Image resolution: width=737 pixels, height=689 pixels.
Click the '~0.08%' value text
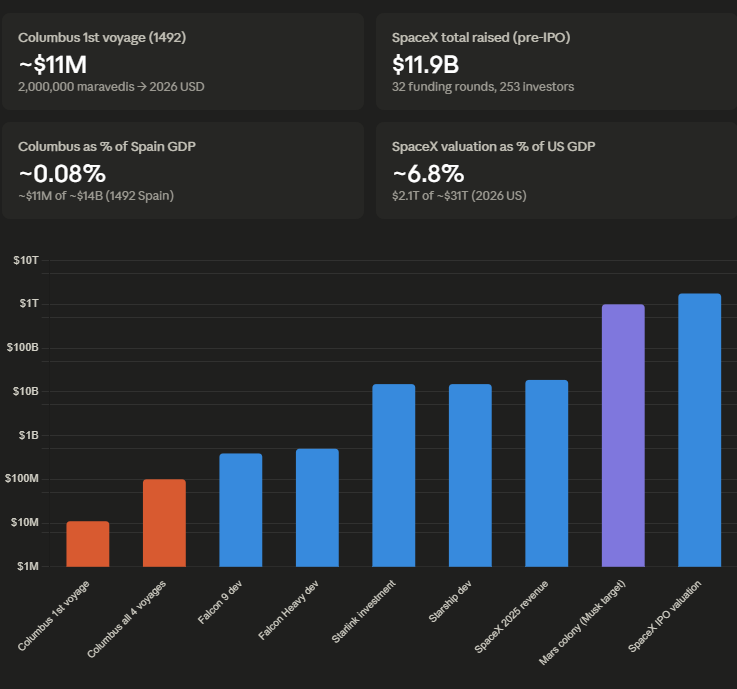click(x=62, y=173)
